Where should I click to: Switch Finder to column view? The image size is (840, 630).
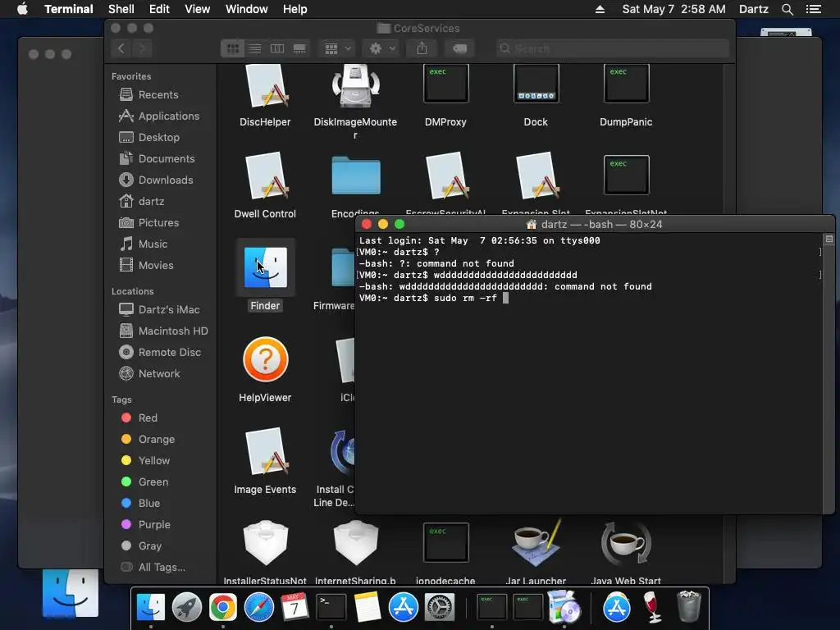click(277, 48)
